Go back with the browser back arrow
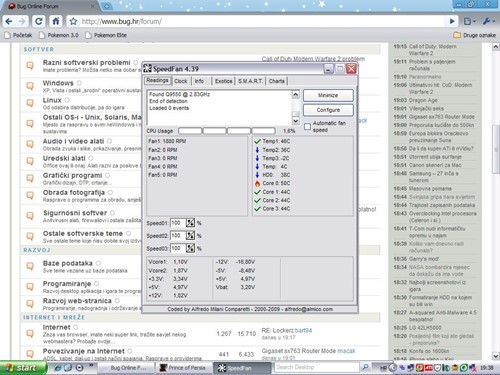This screenshot has height=375, width=500. click(x=9, y=22)
